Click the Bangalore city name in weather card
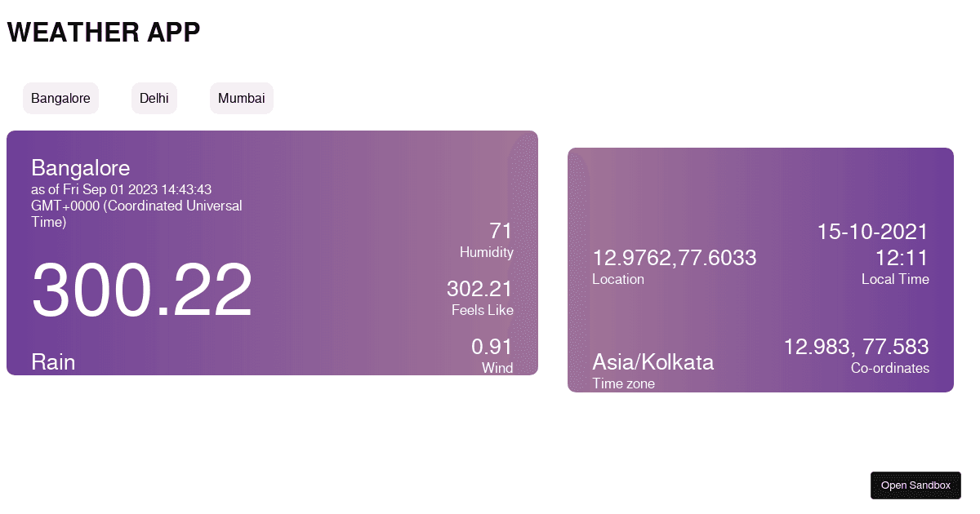The height and width of the screenshot is (514, 980). 81,168
